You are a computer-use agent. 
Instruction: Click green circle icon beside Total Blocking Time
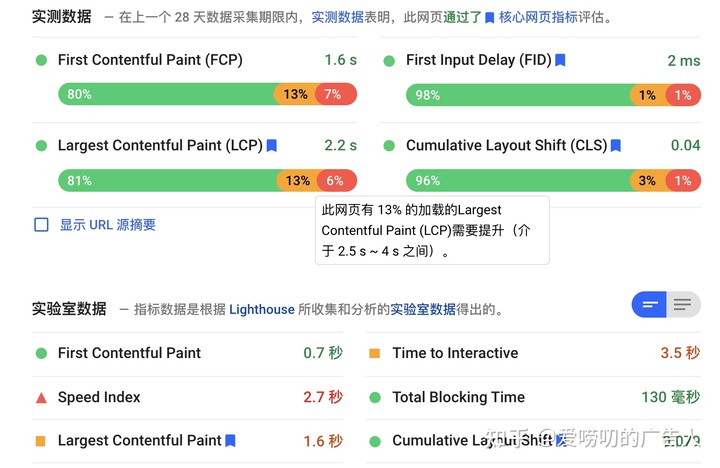(x=375, y=397)
